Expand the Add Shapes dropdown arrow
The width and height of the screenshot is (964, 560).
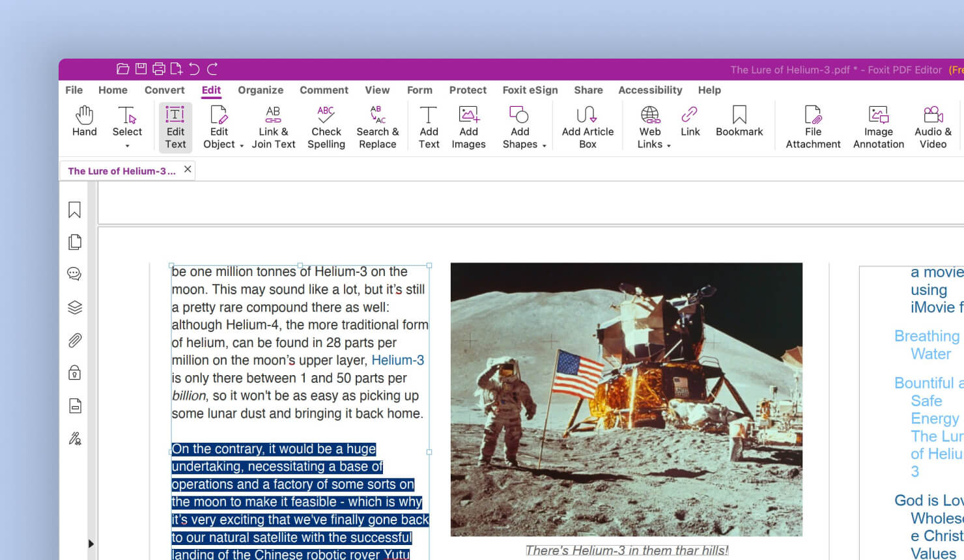(x=544, y=146)
